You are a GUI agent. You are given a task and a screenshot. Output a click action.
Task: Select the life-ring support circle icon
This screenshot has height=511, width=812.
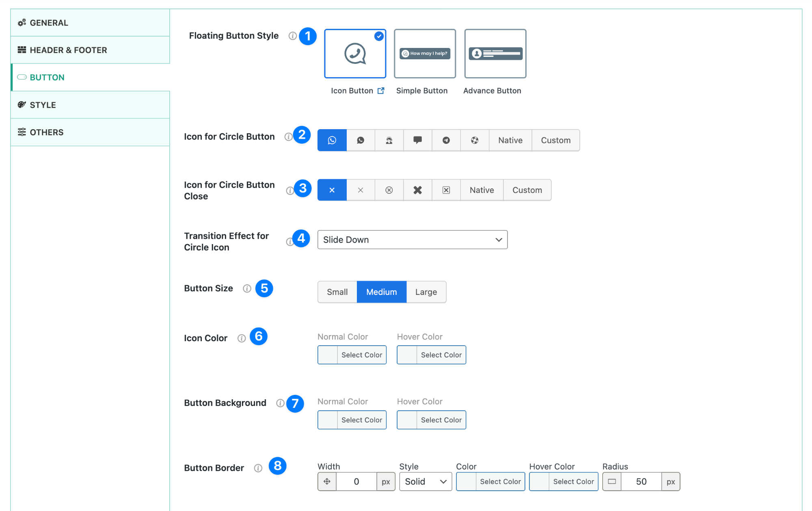474,140
